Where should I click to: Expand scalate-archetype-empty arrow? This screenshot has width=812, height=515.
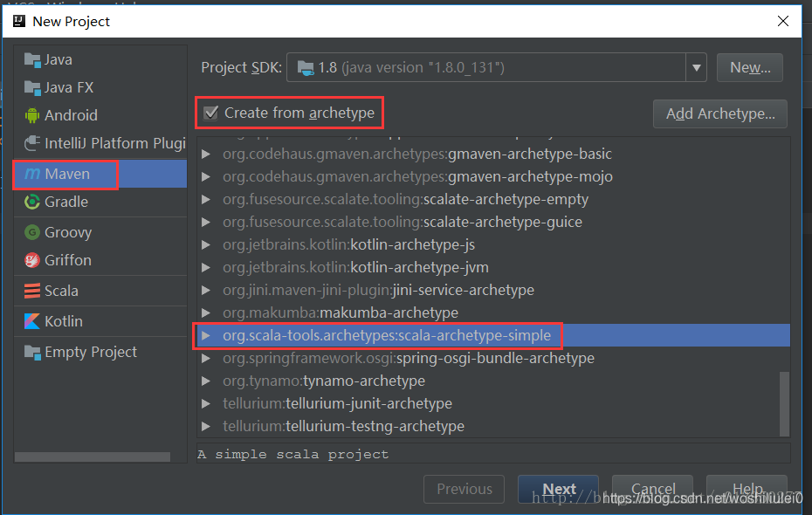[x=205, y=199]
